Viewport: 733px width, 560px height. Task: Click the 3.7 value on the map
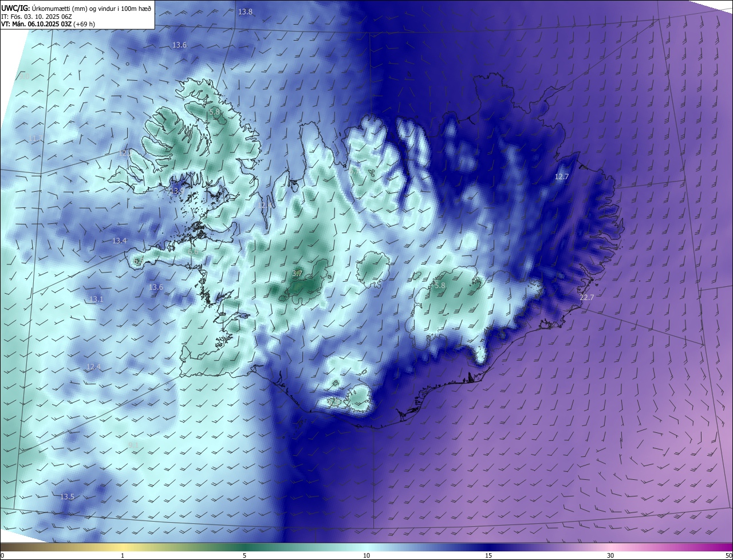coord(297,274)
